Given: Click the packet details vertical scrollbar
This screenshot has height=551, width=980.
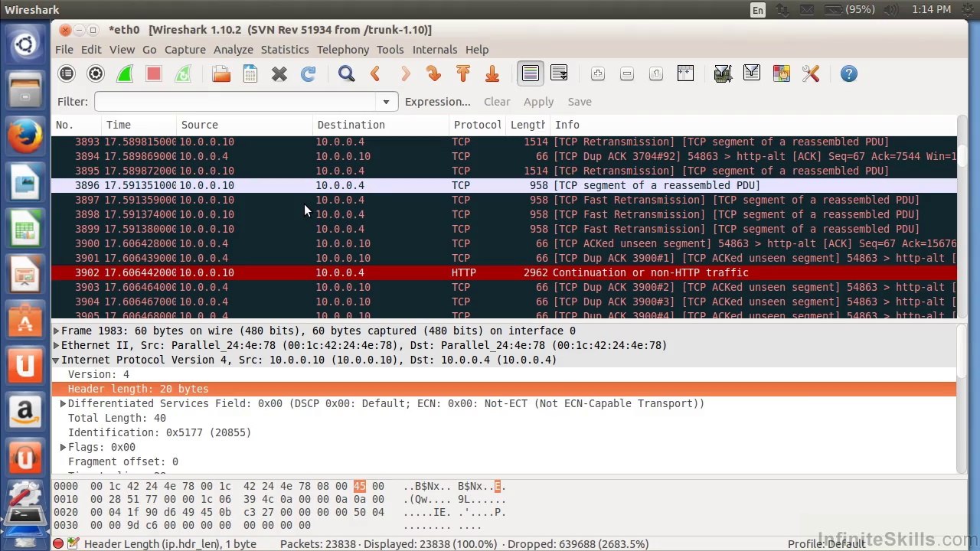Looking at the screenshot, I should click(x=962, y=398).
